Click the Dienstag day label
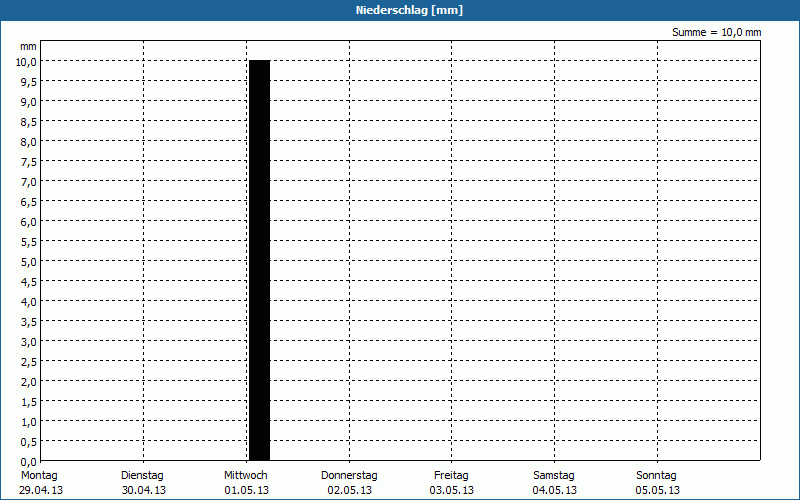The image size is (800, 500). [142, 476]
